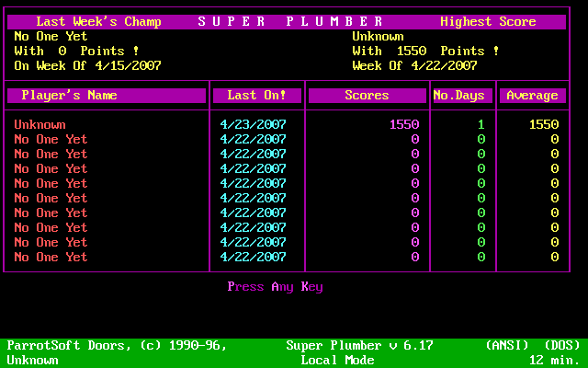This screenshot has width=588, height=368.
Task: Click the 4/23/2007 last-on date
Action: (x=253, y=125)
